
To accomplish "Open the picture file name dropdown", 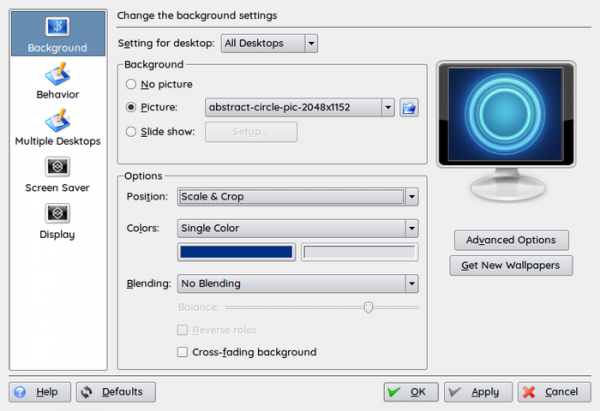I will [x=299, y=108].
